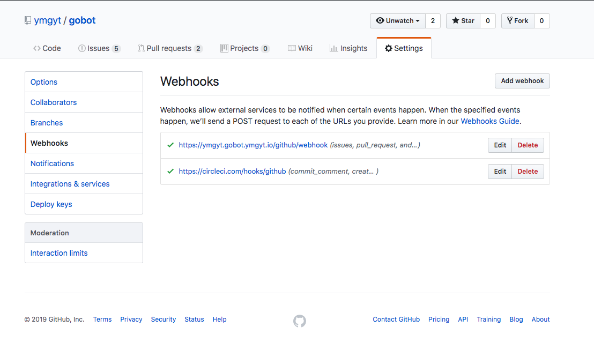Fork the gobot repository

pos(518,21)
